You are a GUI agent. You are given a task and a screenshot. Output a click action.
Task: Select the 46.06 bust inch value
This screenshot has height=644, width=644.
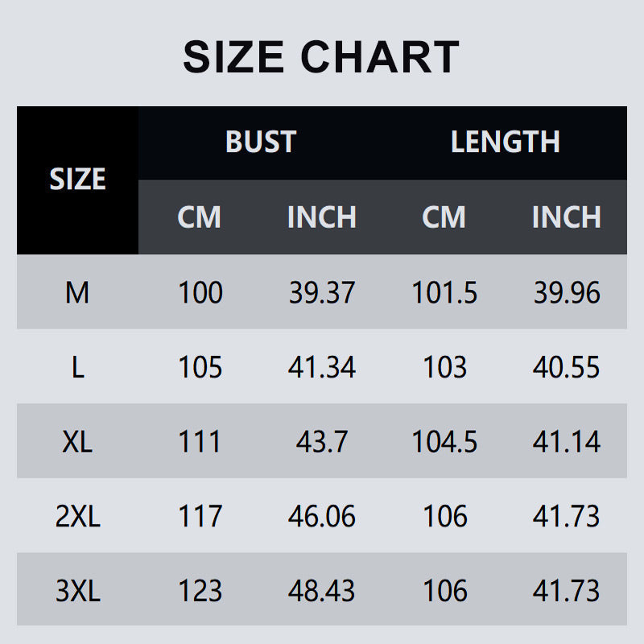(x=321, y=516)
